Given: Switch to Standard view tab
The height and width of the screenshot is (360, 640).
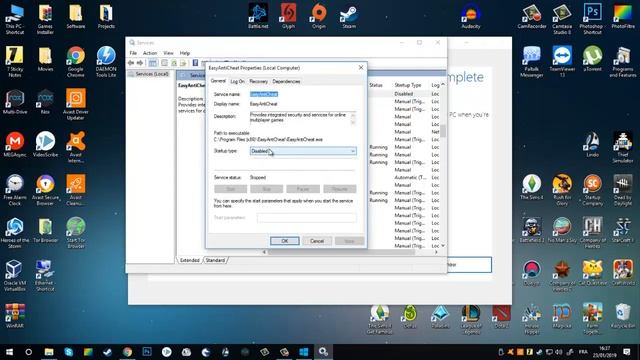Looking at the screenshot, I should pos(215,260).
